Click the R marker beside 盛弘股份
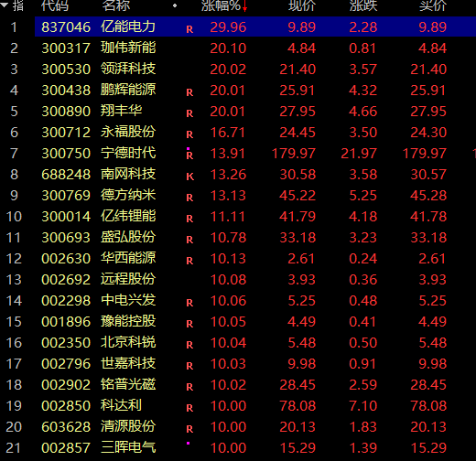The width and height of the screenshot is (476, 461). (189, 240)
